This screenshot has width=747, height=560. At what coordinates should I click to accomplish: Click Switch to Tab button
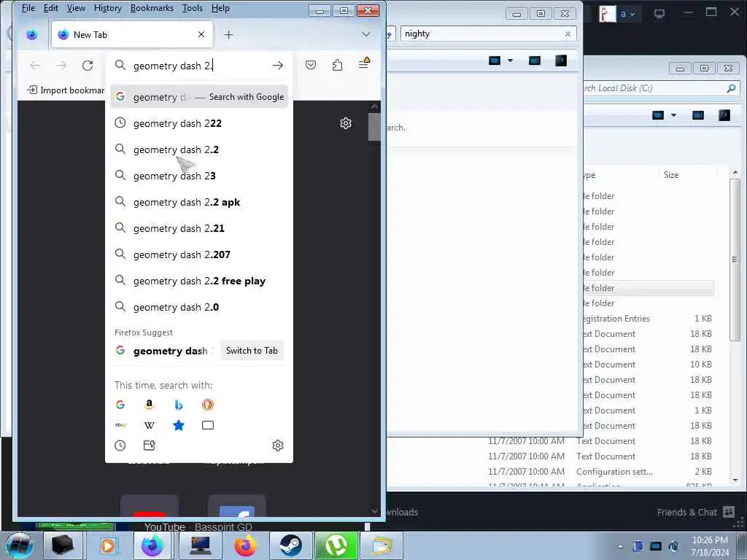point(252,351)
